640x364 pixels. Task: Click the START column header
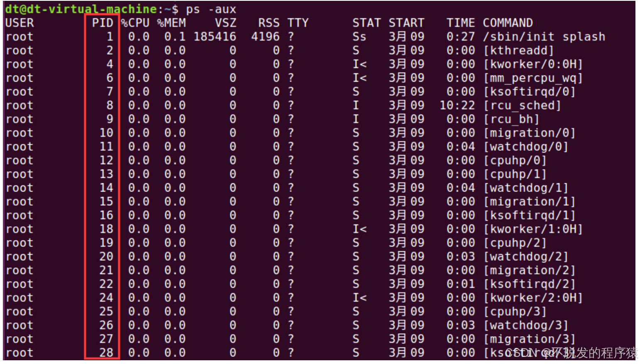(x=406, y=23)
